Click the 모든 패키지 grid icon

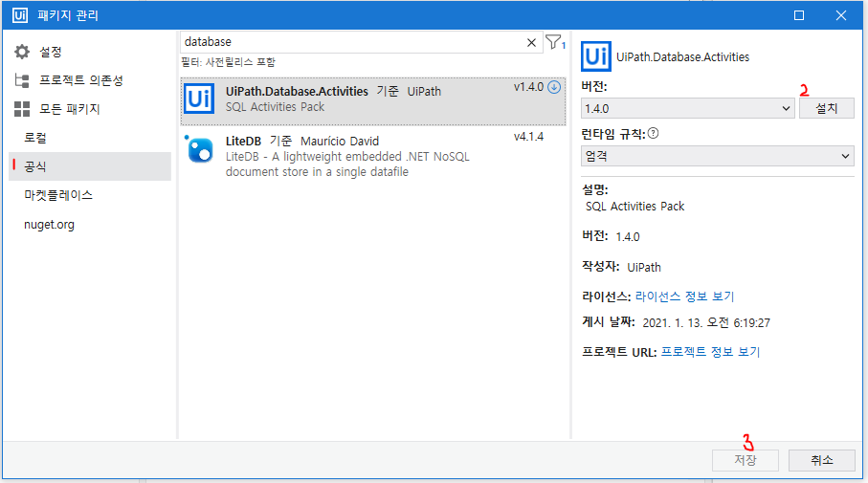pos(22,109)
